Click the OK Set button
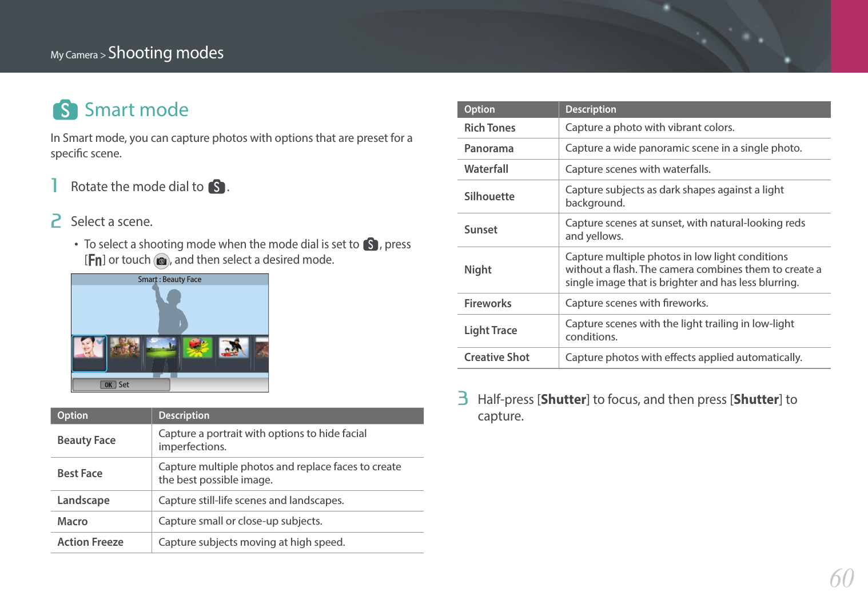This screenshot has height=615, width=868. [x=121, y=385]
